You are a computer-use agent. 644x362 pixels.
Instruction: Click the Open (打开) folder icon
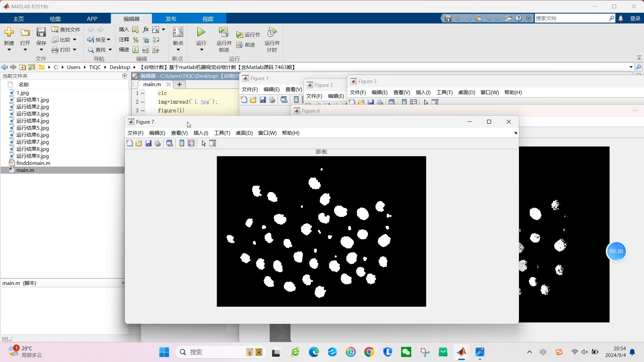pyautogui.click(x=25, y=33)
